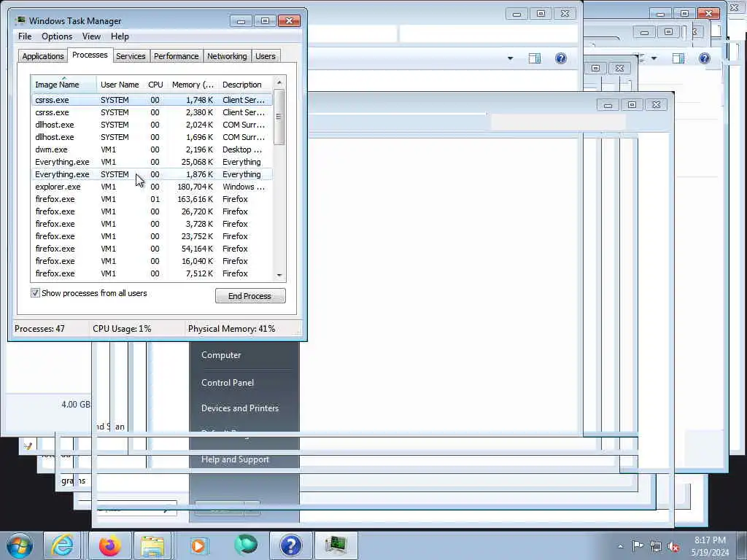The height and width of the screenshot is (560, 747).
Task: Click the process list scroll down arrow
Action: [x=279, y=275]
